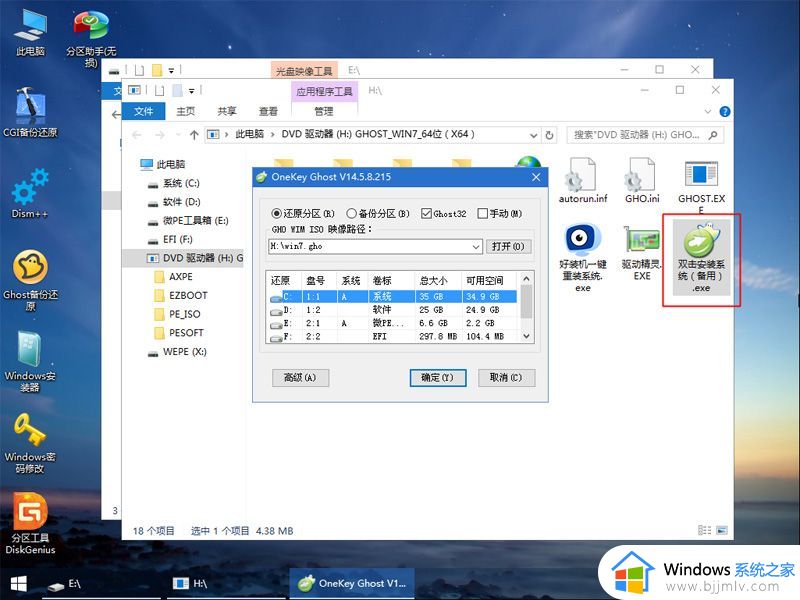Select 还原分区(R) radio button

point(303,213)
